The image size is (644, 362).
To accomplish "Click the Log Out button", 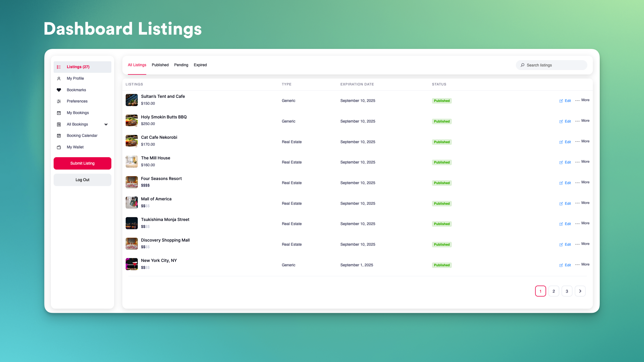I will click(x=82, y=180).
